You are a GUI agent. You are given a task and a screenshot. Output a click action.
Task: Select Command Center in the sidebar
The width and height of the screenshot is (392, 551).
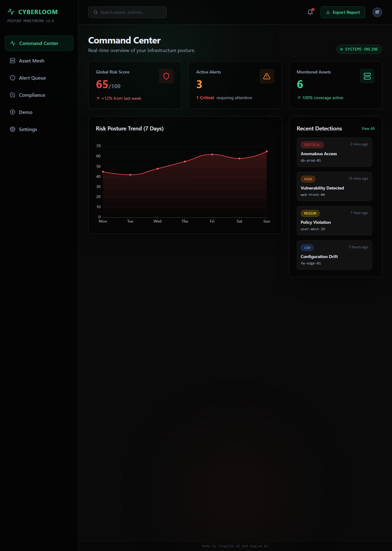(39, 43)
